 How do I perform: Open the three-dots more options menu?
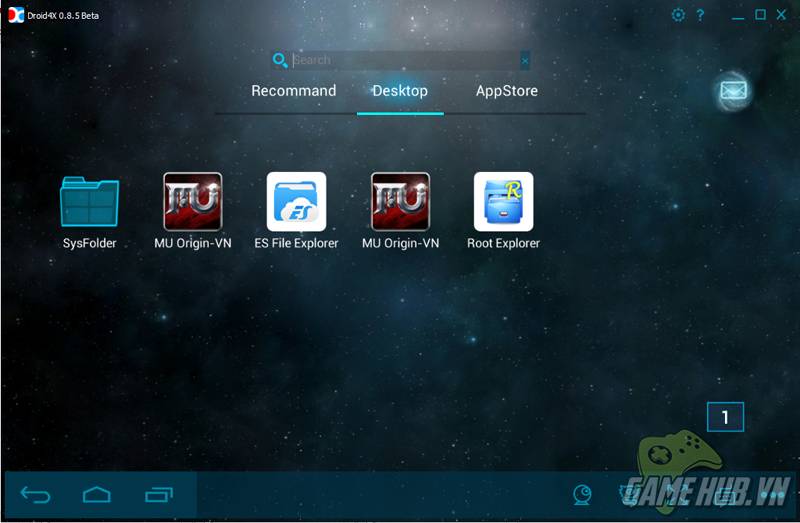click(772, 495)
